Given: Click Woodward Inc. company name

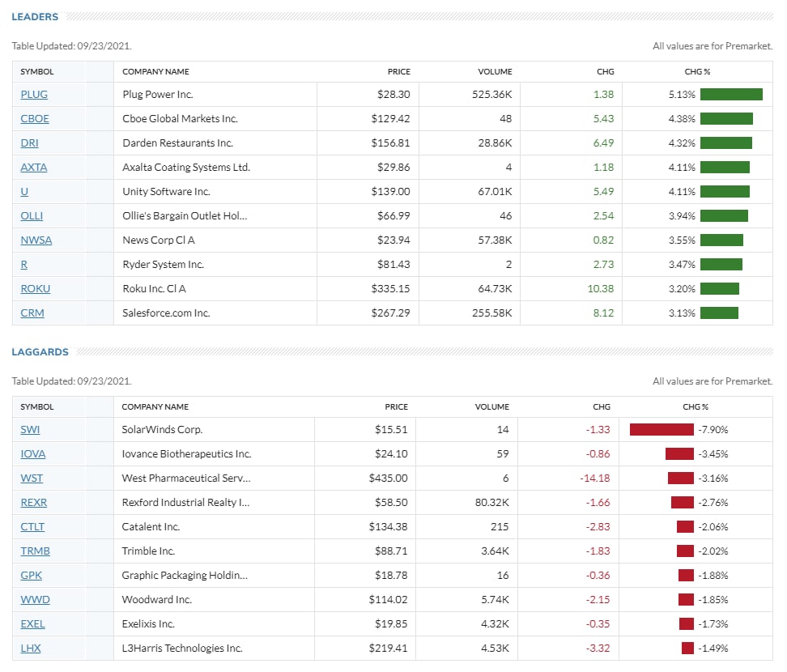Looking at the screenshot, I should point(156,600).
